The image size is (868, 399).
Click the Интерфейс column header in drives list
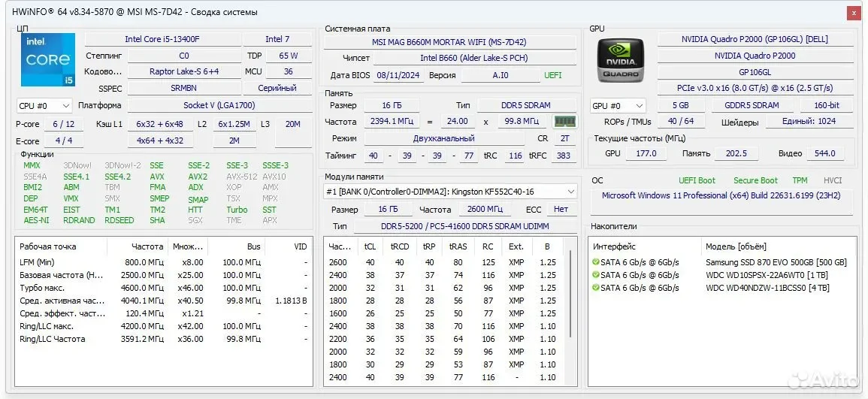646,246
